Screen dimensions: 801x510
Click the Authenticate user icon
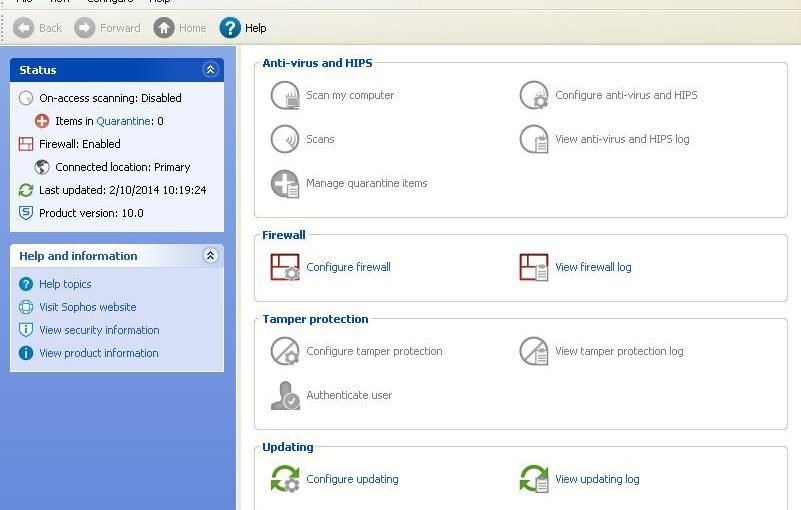coord(285,396)
